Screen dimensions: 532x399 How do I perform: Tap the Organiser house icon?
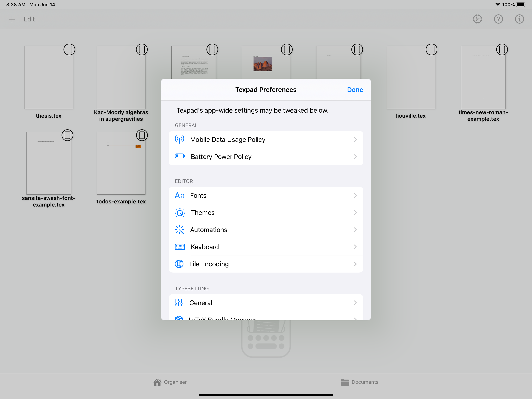click(157, 382)
